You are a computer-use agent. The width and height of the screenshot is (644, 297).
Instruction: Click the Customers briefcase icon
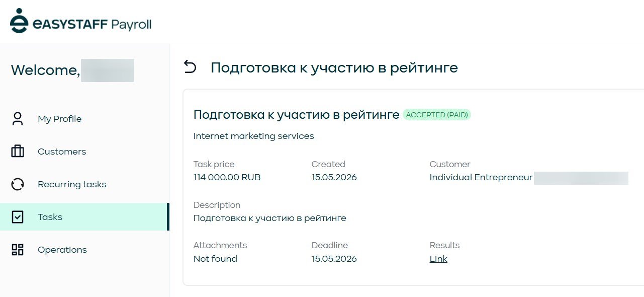(18, 152)
